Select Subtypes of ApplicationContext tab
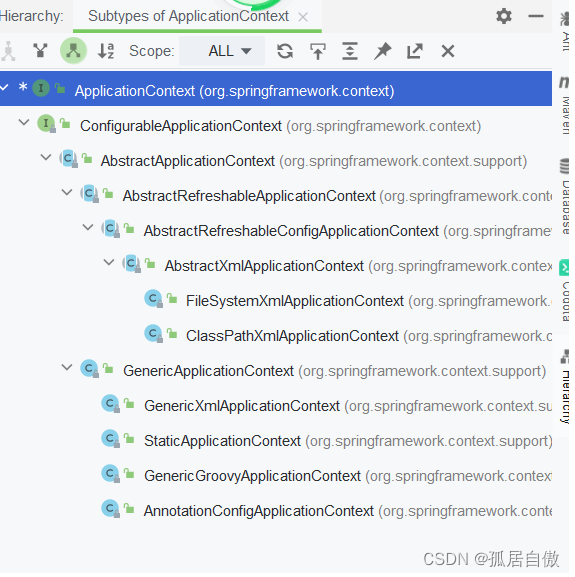This screenshot has width=575, height=577. coord(188,16)
